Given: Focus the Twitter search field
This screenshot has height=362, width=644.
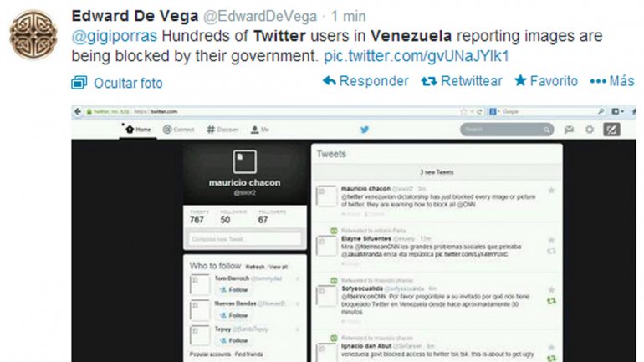Looking at the screenshot, I should (506, 130).
